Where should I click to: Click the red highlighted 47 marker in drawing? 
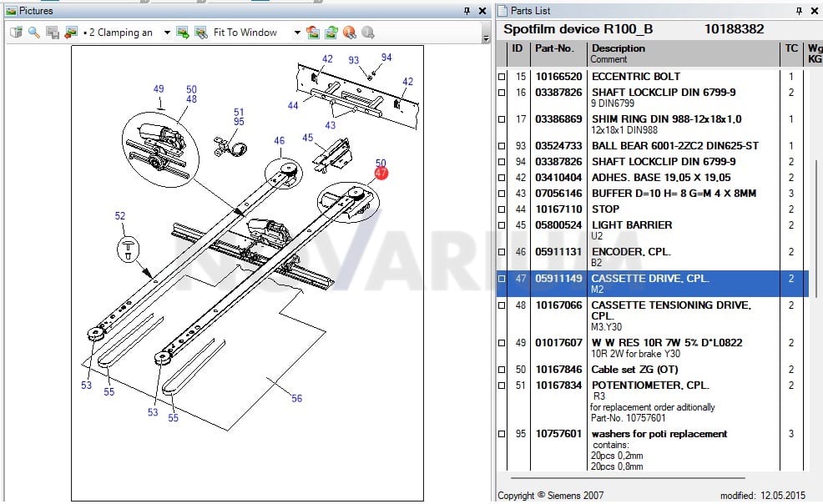click(381, 173)
